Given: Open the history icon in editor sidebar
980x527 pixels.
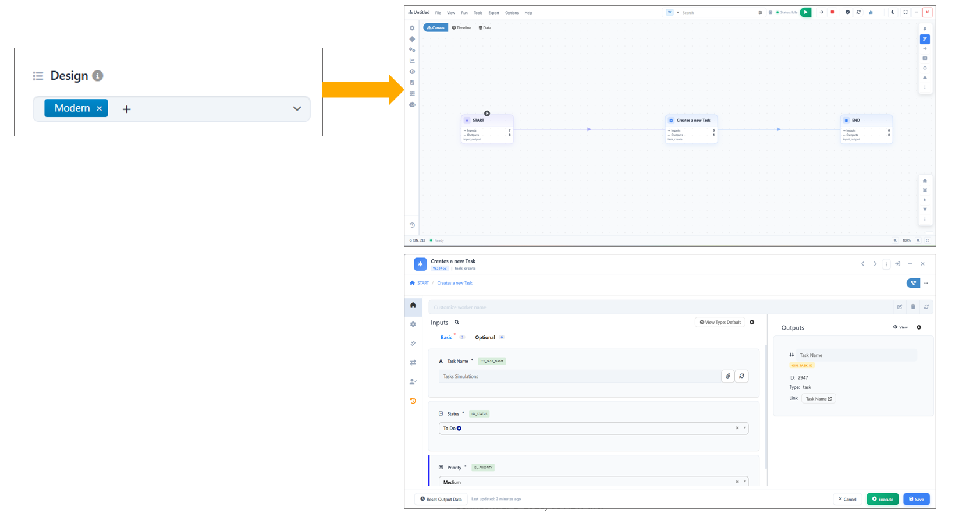Looking at the screenshot, I should click(x=413, y=401).
